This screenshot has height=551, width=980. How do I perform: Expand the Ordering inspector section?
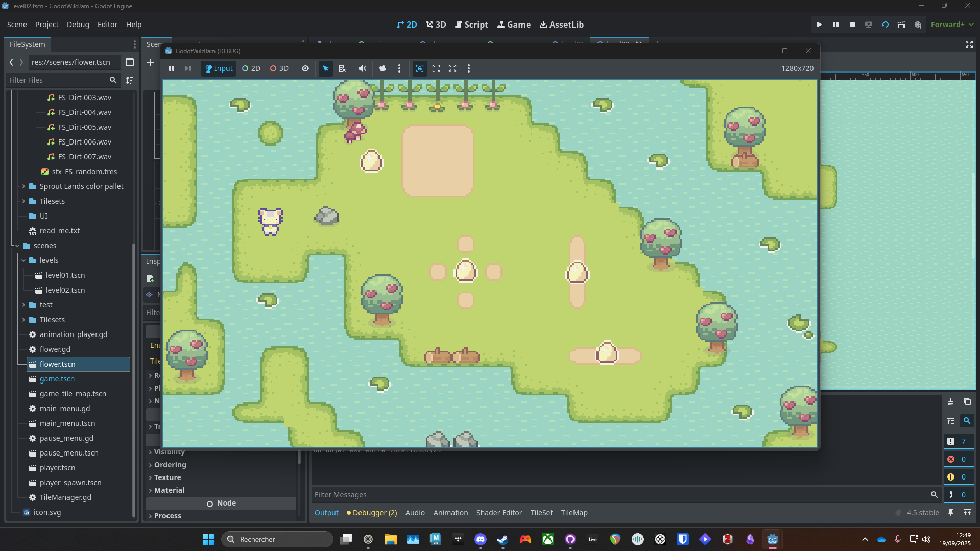click(x=170, y=465)
